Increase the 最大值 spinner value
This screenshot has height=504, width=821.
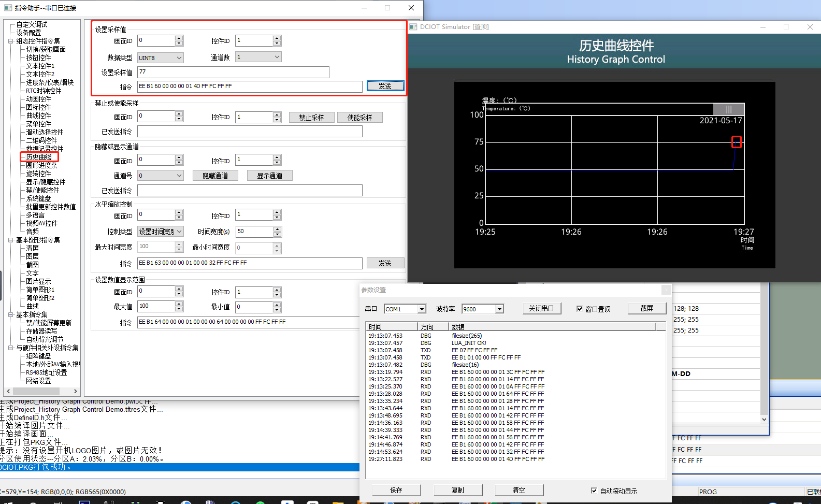[x=179, y=304]
